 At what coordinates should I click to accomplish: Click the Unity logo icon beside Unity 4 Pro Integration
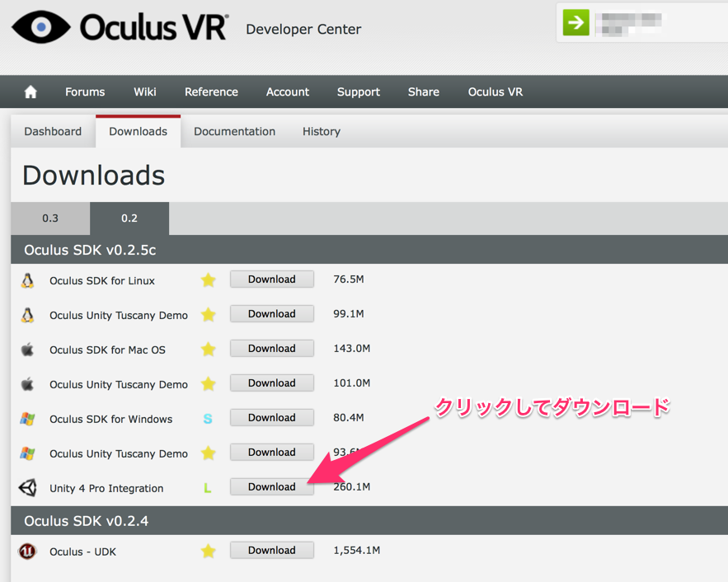pyautogui.click(x=27, y=488)
